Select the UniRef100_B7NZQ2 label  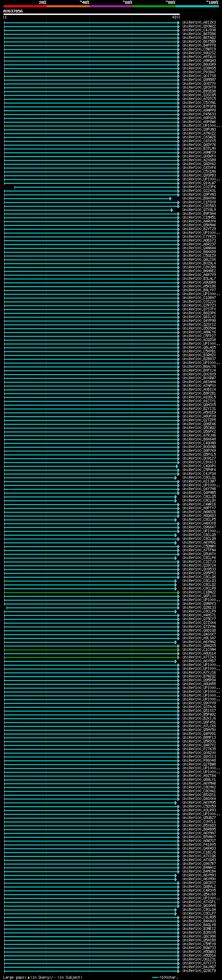199,677
